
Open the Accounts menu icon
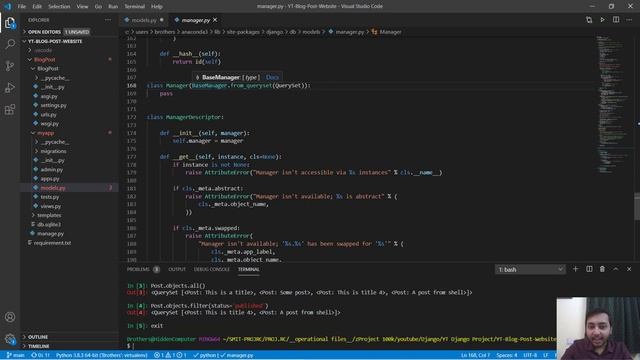click(10, 317)
